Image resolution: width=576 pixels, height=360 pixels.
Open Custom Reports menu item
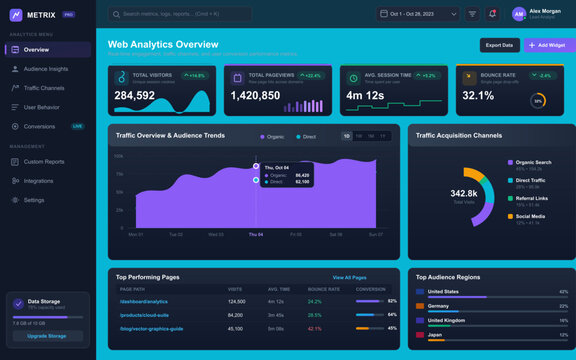[48, 162]
